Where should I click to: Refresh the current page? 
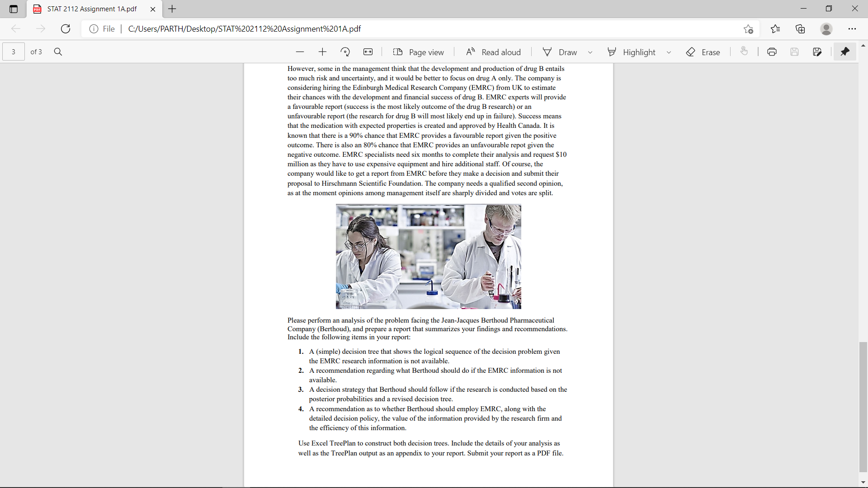click(66, 29)
